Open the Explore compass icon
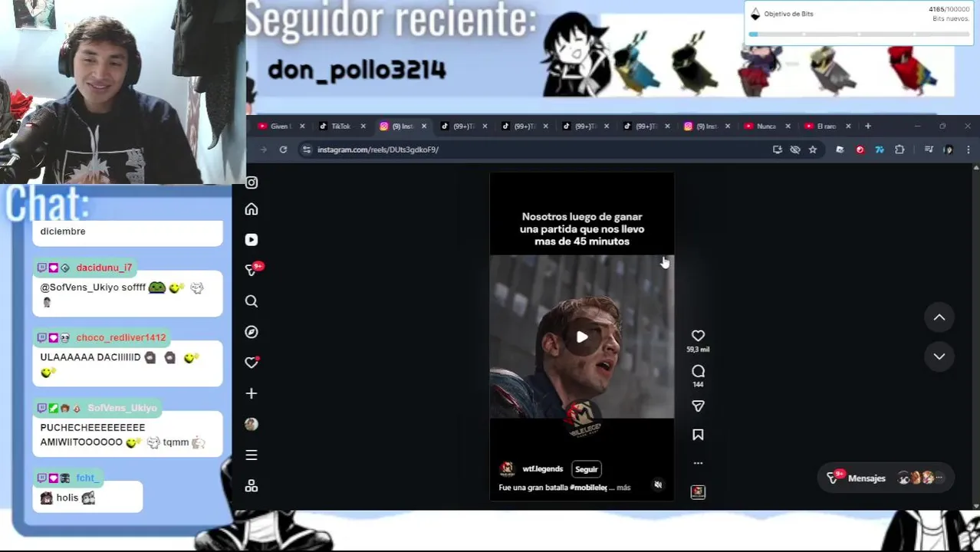Image resolution: width=980 pixels, height=552 pixels. 252,332
